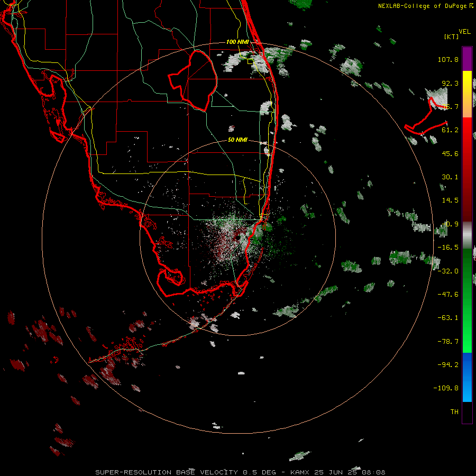Viewport: 476px width, 476px height.
Task: Select the -63.1 velocity scale label
Action: point(448,318)
